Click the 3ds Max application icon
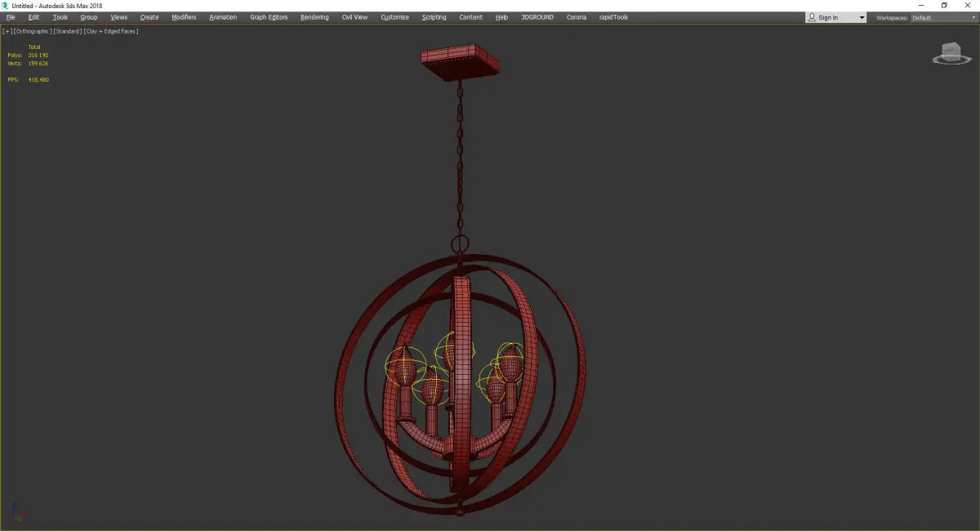 (6, 6)
